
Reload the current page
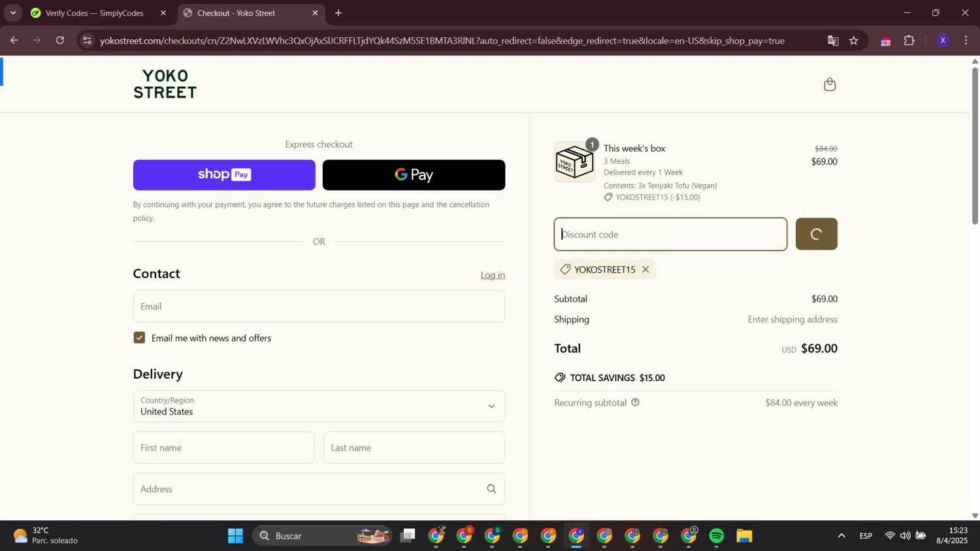coord(60,40)
